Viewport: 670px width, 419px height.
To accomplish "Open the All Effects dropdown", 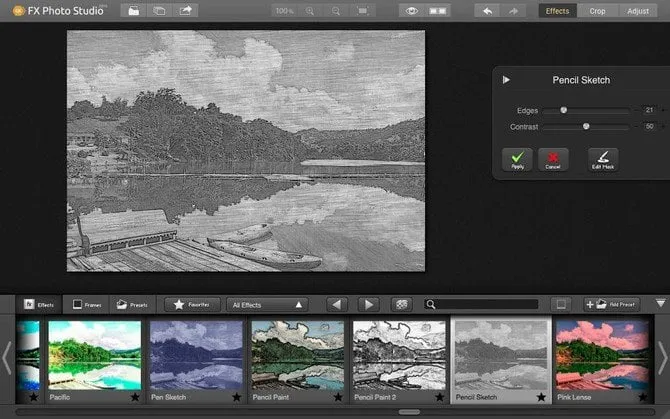I will point(267,304).
